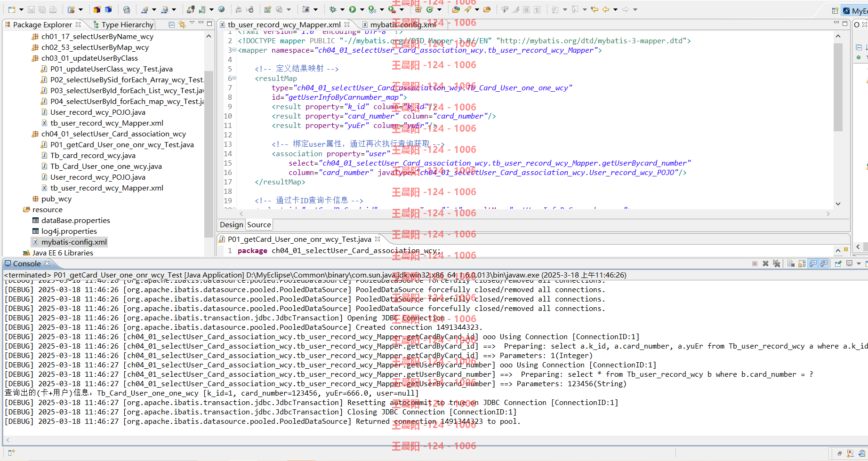Select Tb_Card_User_one_one_wcy.java in explorer
Image resolution: width=868 pixels, height=461 pixels.
pyautogui.click(x=106, y=166)
